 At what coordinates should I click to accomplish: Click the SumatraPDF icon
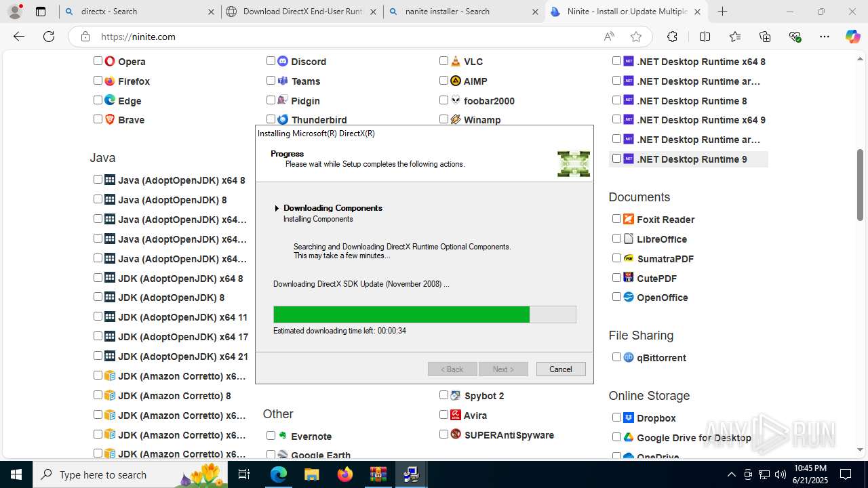629,258
